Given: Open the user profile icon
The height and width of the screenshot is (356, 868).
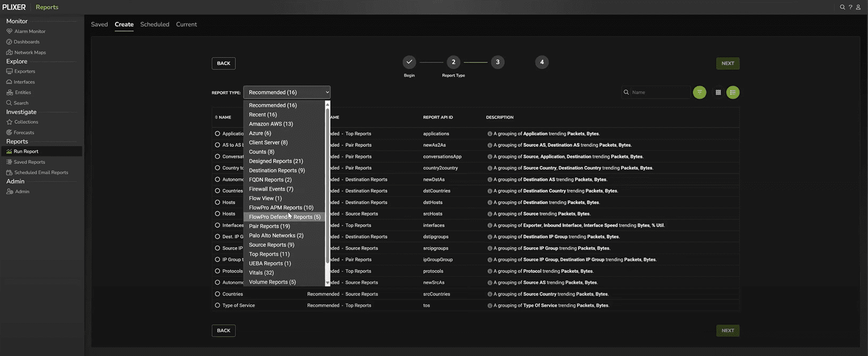Looking at the screenshot, I should [x=858, y=7].
